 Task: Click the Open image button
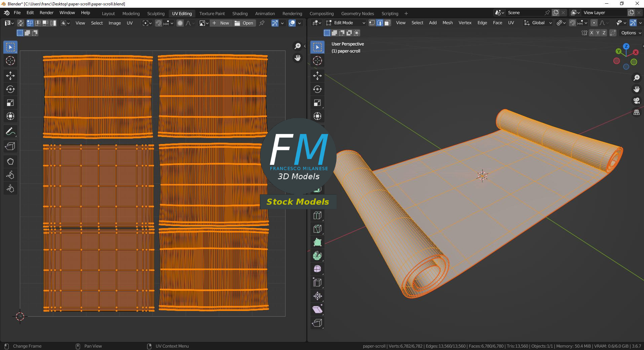(244, 23)
